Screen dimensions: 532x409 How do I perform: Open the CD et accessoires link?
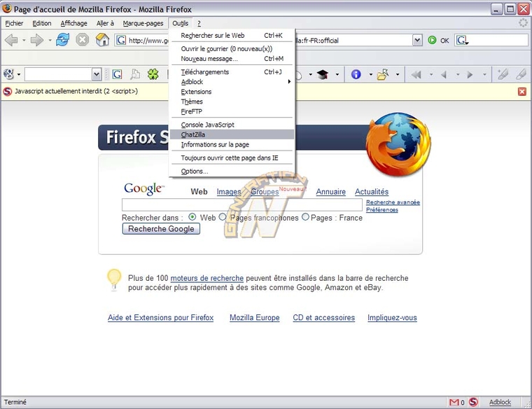point(323,318)
